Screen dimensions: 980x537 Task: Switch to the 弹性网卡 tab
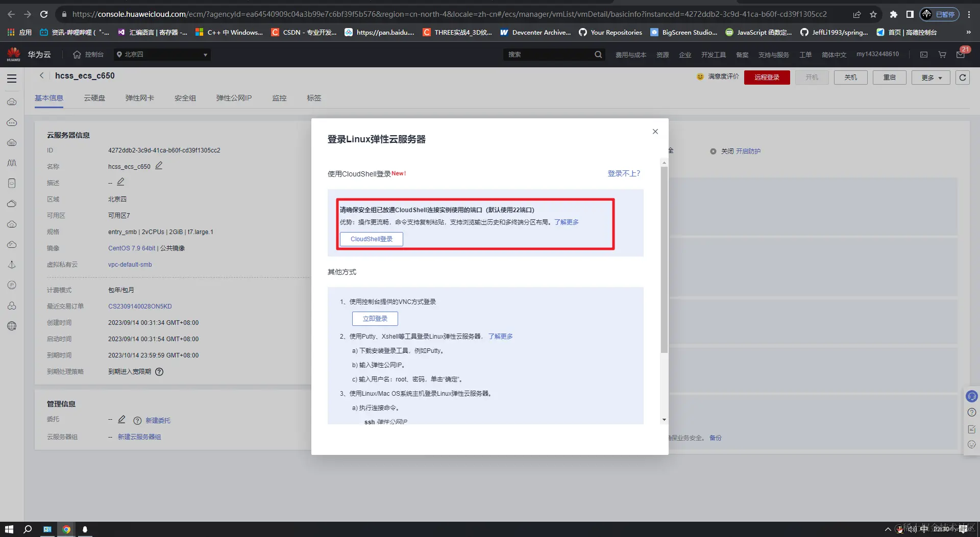(139, 98)
